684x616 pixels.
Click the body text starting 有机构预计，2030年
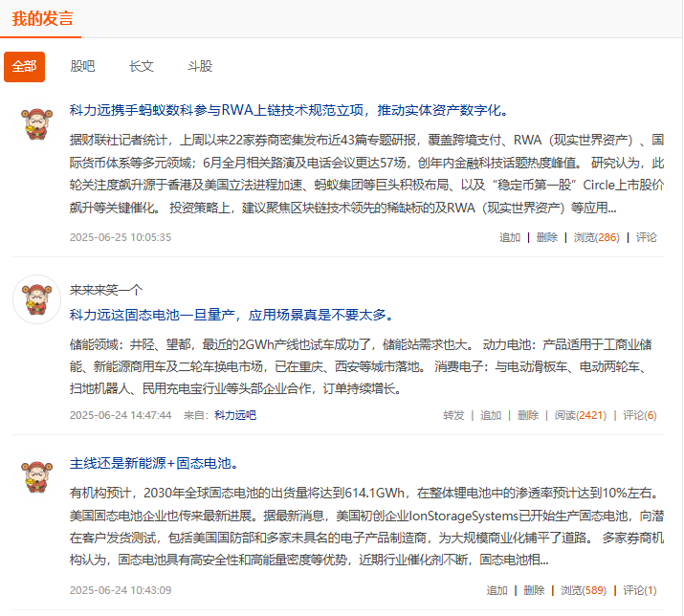tap(366, 527)
